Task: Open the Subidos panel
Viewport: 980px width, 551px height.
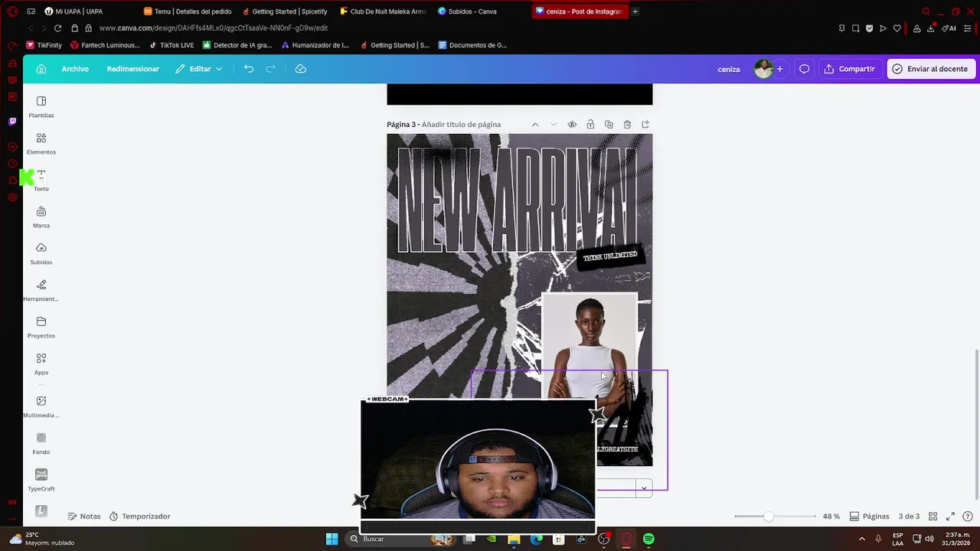Action: pyautogui.click(x=41, y=254)
